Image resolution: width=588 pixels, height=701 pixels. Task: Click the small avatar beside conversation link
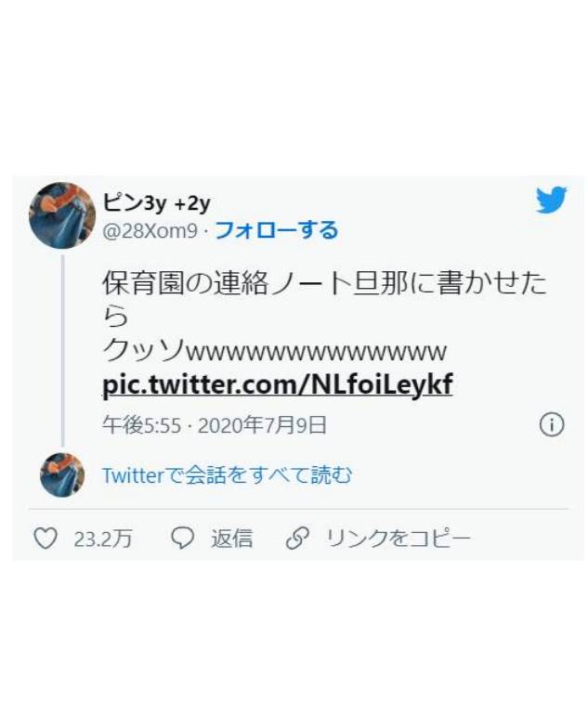[62, 474]
